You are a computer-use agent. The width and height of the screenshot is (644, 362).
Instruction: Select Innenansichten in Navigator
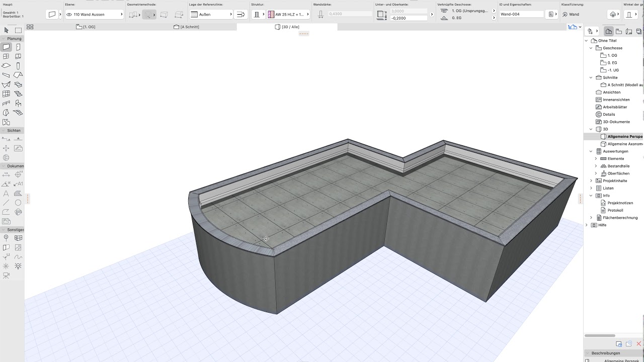click(x=612, y=100)
